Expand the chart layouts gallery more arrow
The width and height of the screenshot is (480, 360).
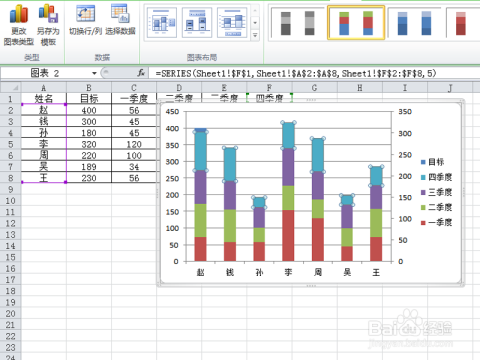coord(255,35)
